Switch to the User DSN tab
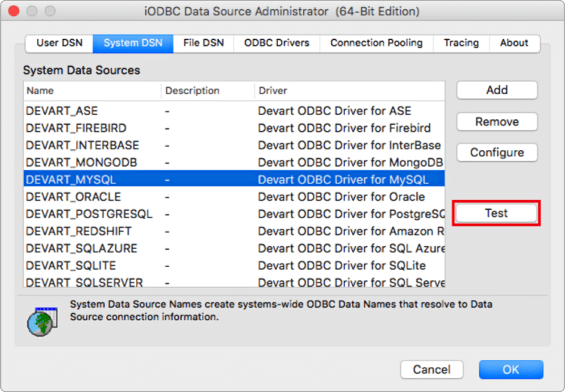 point(59,43)
